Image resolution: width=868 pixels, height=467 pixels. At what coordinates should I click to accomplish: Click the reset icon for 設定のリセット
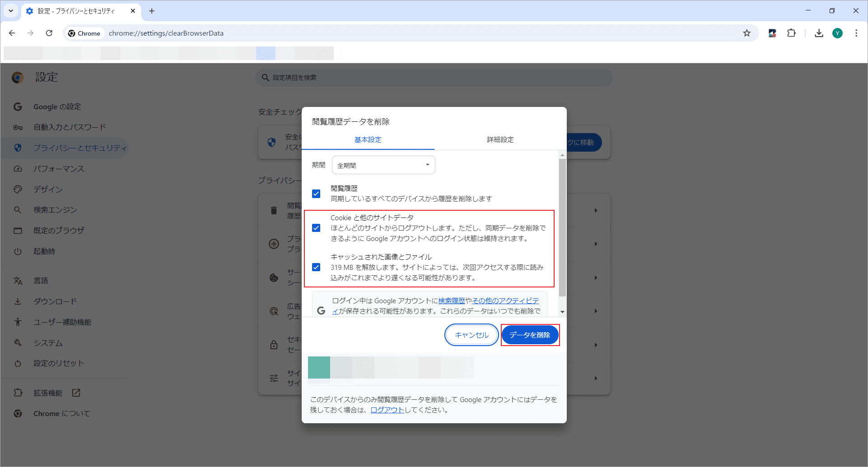(x=18, y=363)
